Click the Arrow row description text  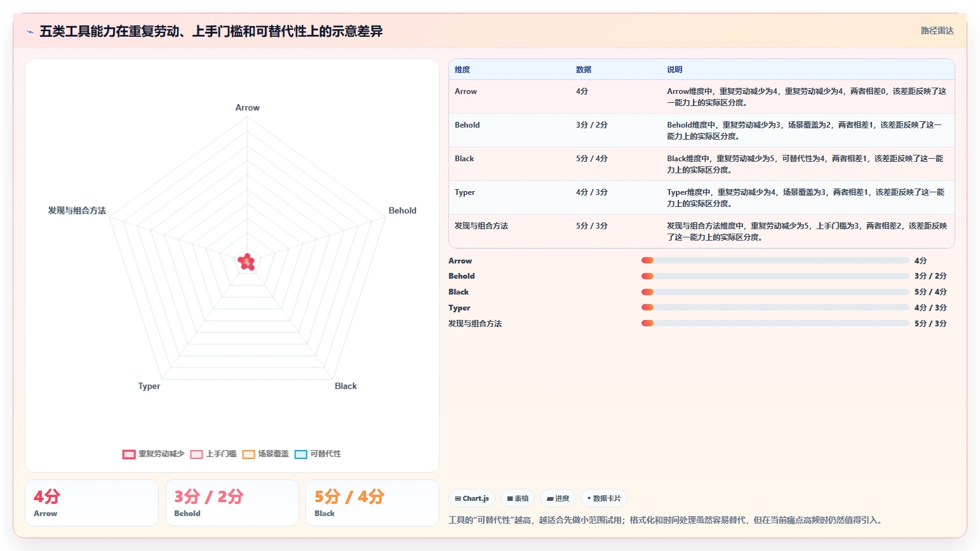coord(807,97)
